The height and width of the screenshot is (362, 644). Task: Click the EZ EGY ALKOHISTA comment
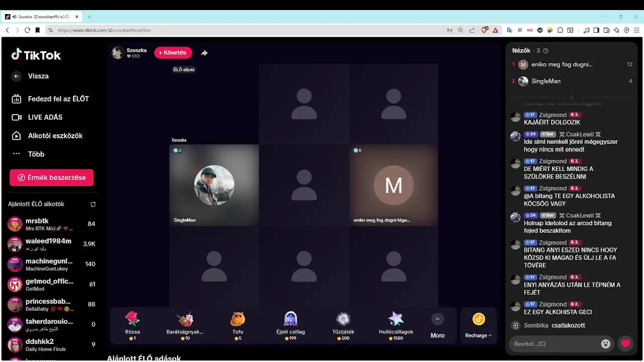[x=558, y=312]
